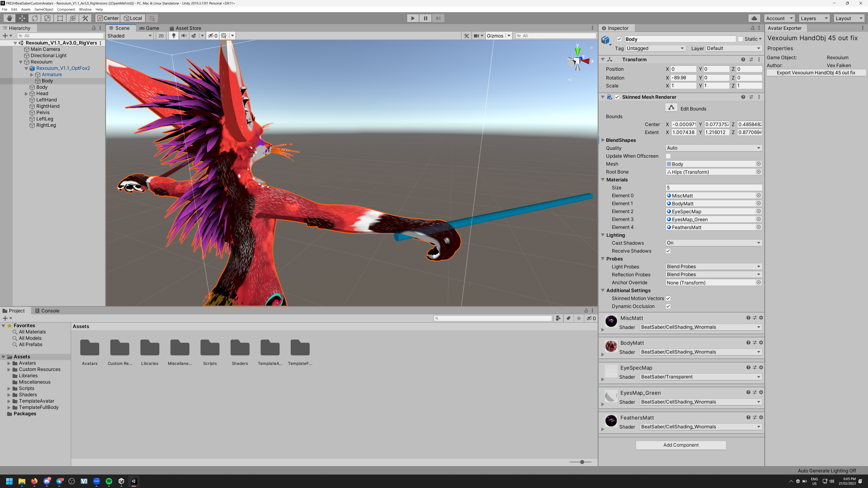Toggle scene lighting bulb icon
Viewport: 868px width, 488px height.
click(x=174, y=36)
